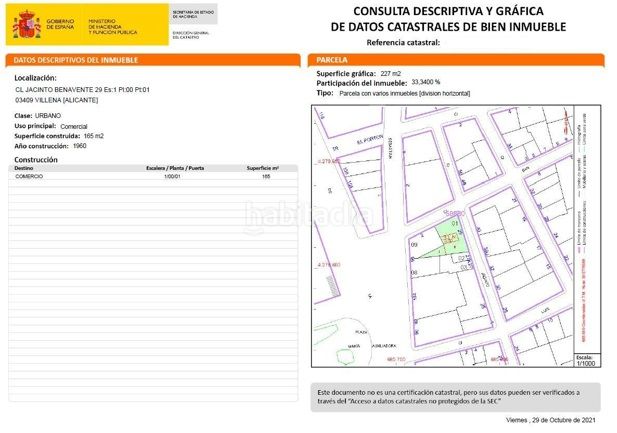The width and height of the screenshot is (617, 433).
Task: Click the '1/00/01' table cell
Action: tap(172, 176)
